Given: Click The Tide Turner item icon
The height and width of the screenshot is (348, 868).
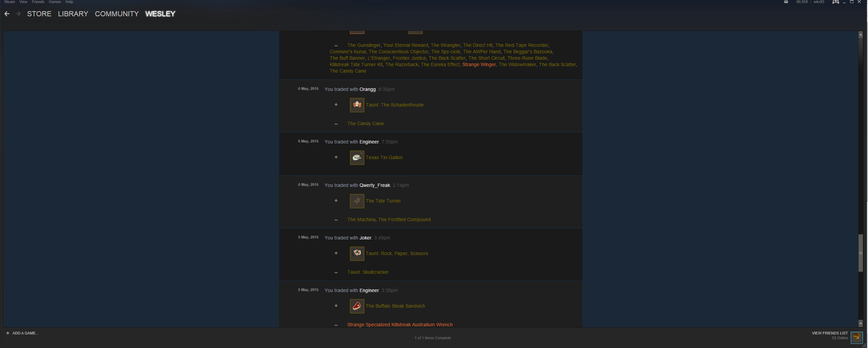Looking at the screenshot, I should 357,201.
